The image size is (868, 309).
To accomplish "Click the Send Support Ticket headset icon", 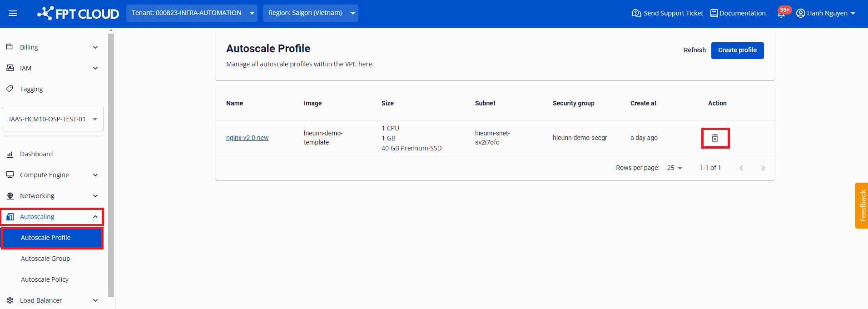I will [x=636, y=13].
